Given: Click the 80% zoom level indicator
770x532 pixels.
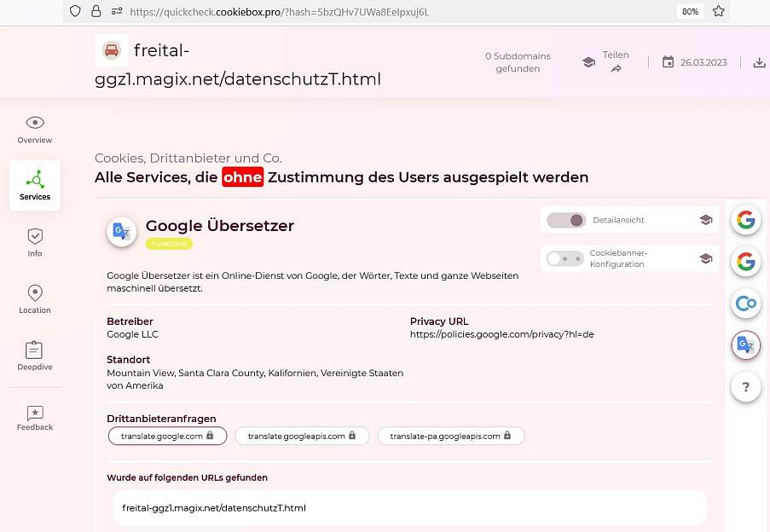Looking at the screenshot, I should (x=690, y=11).
